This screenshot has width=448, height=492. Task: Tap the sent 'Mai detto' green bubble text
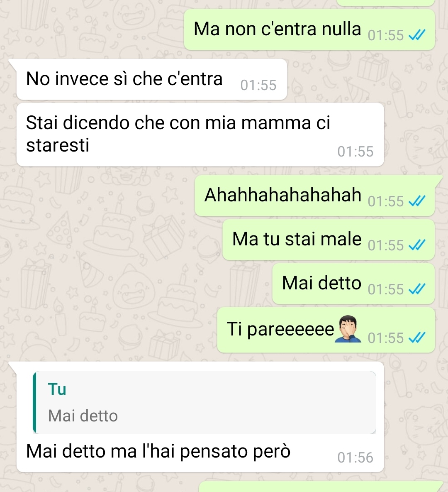(321, 283)
